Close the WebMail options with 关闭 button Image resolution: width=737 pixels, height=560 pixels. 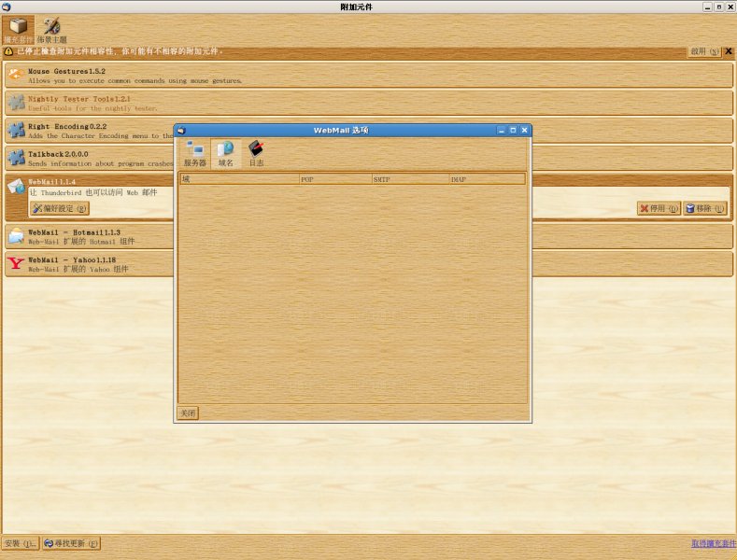(x=188, y=413)
